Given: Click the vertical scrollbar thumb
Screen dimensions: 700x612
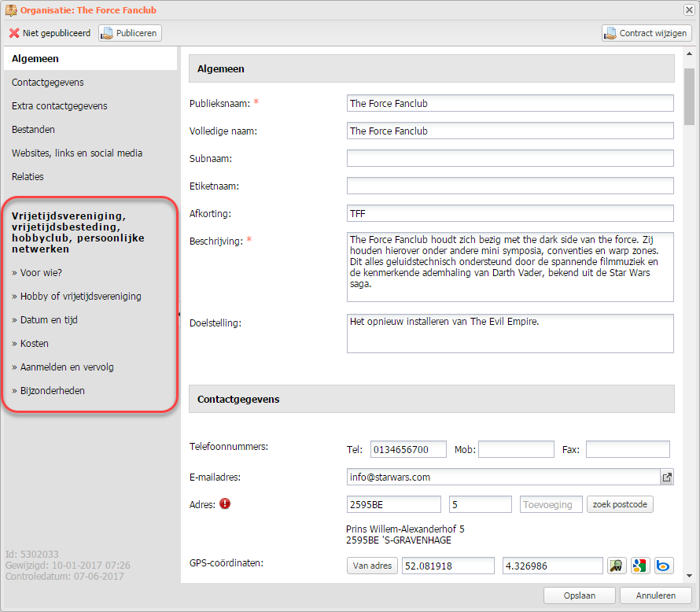Looking at the screenshot, I should coord(689,97).
